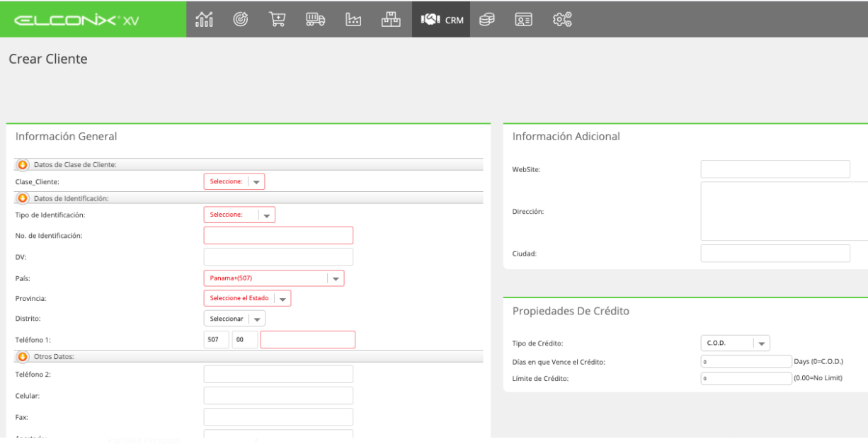The image size is (868, 444).
Task: Click the WebSite text field
Action: click(x=775, y=169)
